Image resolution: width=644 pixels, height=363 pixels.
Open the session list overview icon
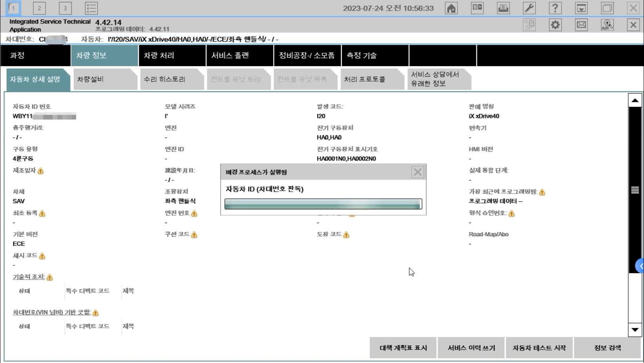pos(91,8)
